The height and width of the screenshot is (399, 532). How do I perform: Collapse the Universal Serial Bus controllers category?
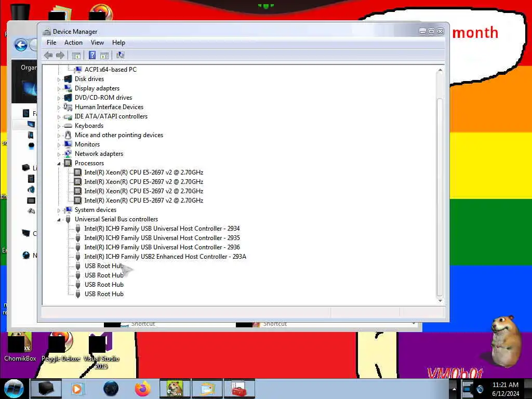(x=59, y=220)
